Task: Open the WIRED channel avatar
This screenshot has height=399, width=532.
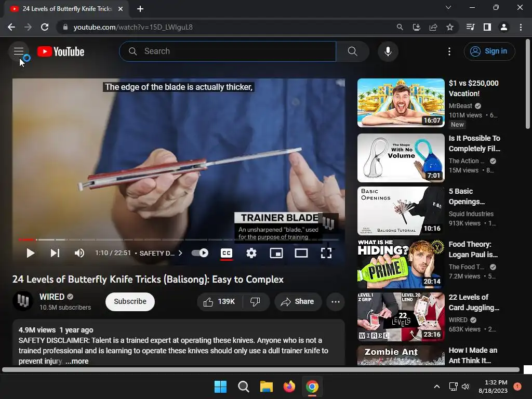Action: (x=23, y=301)
